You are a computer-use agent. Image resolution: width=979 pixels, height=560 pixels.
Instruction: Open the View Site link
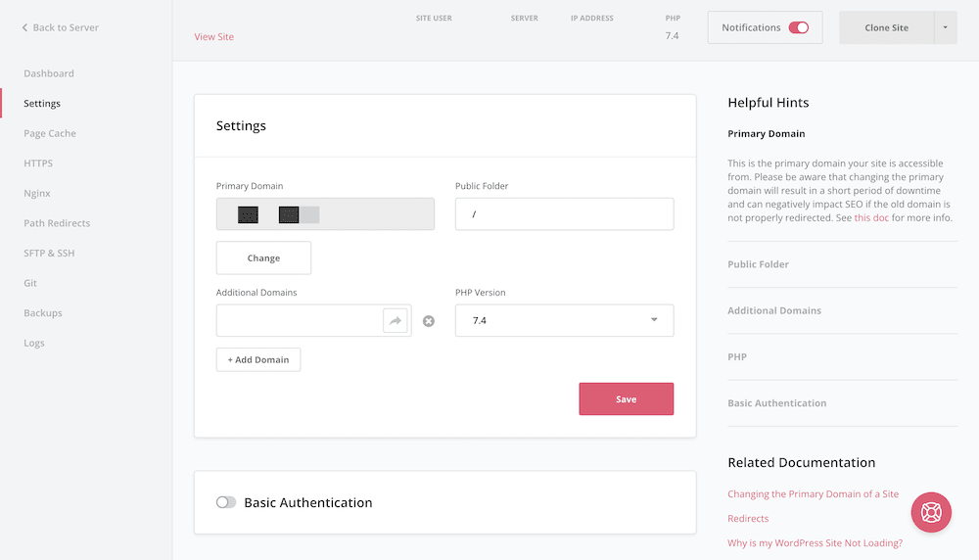214,37
